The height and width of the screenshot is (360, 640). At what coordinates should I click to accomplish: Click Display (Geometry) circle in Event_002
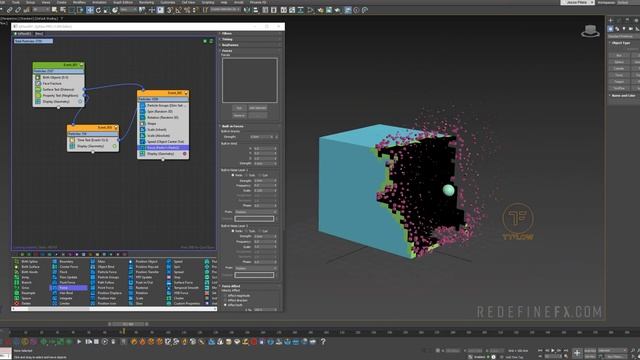click(x=184, y=154)
